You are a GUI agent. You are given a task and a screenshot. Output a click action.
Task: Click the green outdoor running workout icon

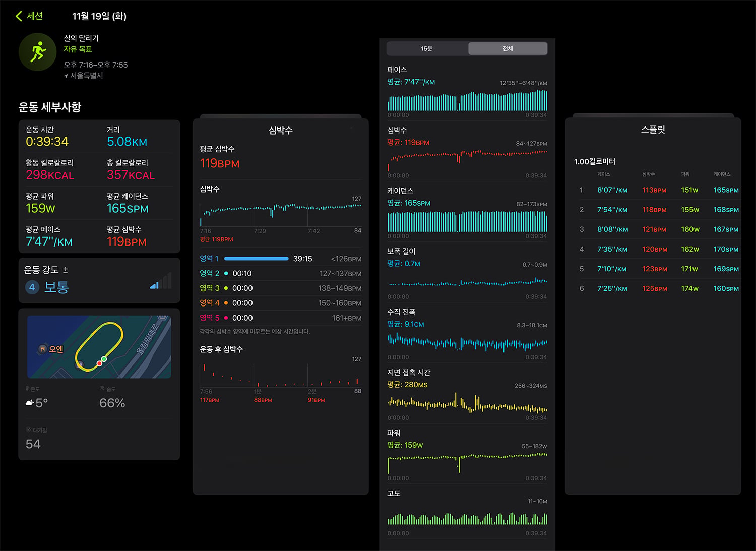[x=37, y=52]
